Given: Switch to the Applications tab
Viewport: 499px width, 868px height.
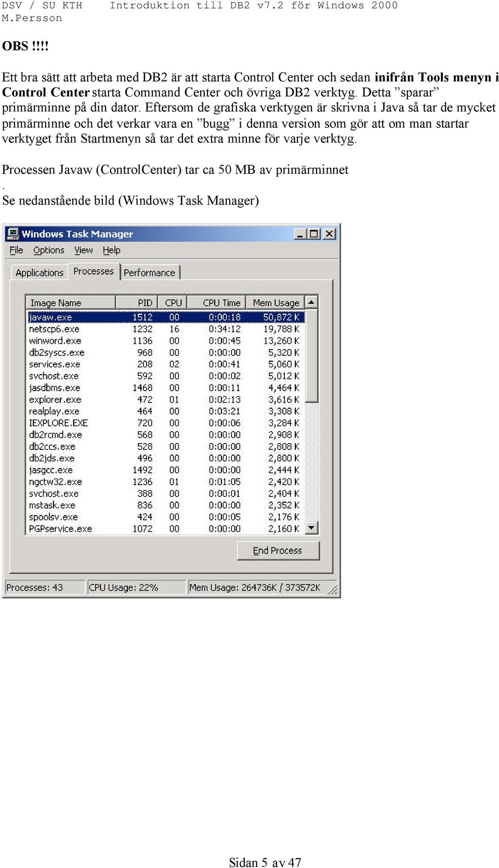Looking at the screenshot, I should point(40,273).
